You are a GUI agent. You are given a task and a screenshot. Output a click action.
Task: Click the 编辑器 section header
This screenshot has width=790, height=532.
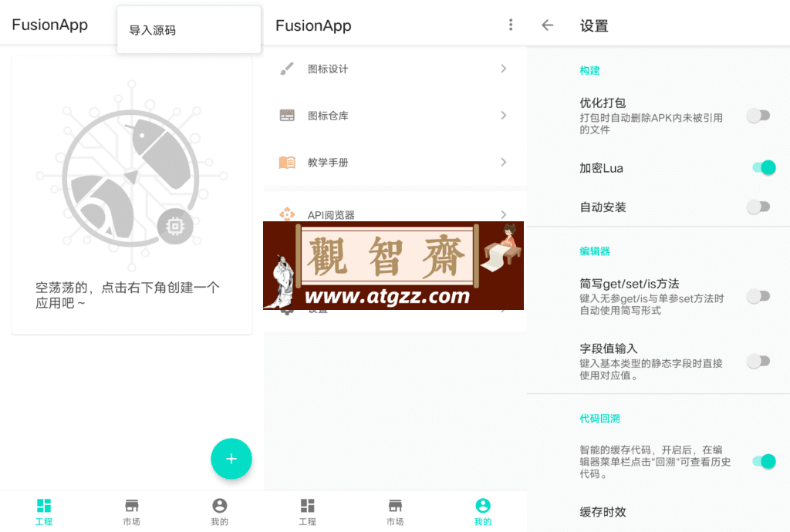click(x=595, y=251)
